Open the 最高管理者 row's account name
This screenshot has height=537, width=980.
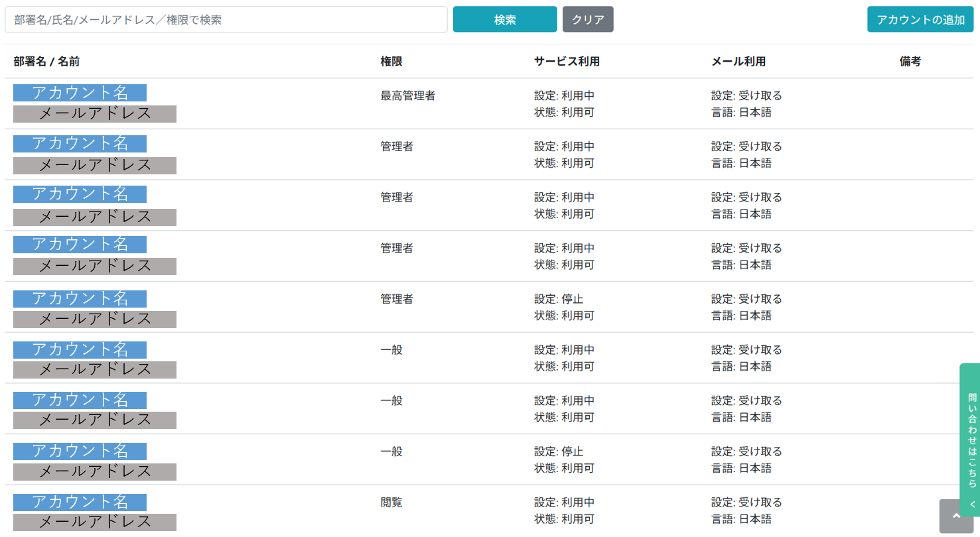click(80, 93)
